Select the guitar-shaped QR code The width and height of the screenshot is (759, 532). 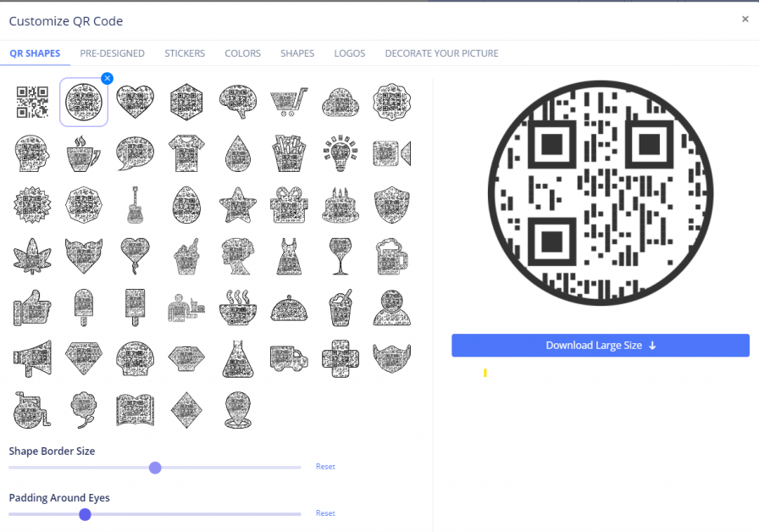point(135,205)
